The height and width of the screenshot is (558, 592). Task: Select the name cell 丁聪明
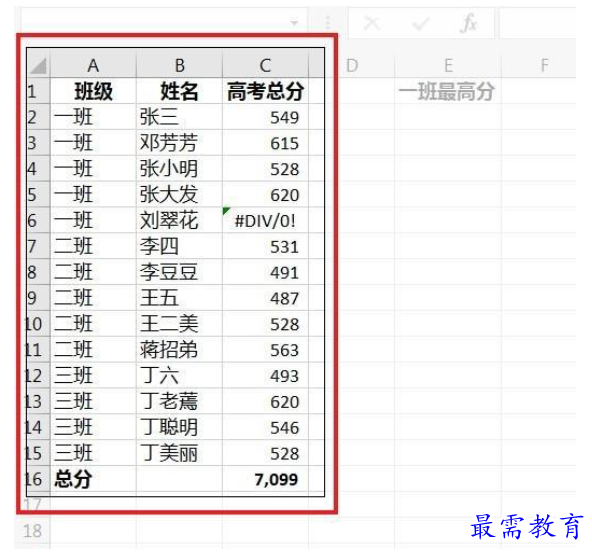(x=179, y=427)
